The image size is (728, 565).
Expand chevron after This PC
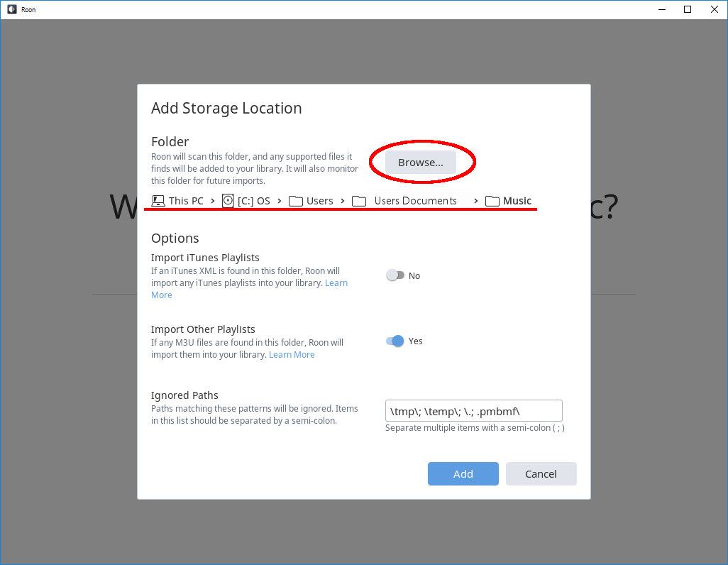pyautogui.click(x=213, y=201)
